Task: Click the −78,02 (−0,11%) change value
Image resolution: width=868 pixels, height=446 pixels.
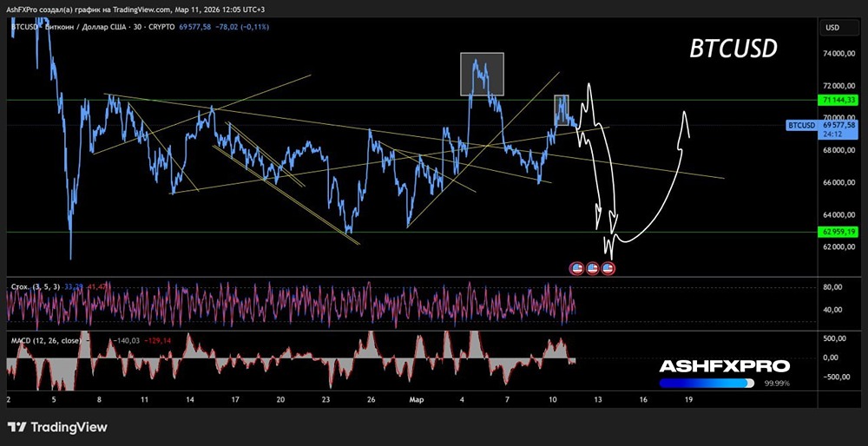Action: pyautogui.click(x=242, y=27)
